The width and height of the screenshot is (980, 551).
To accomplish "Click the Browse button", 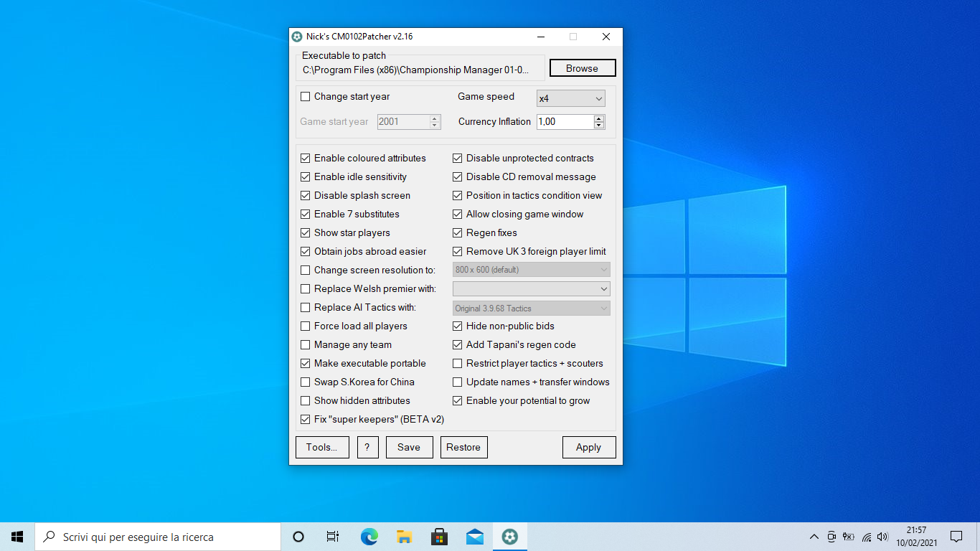I will (583, 68).
